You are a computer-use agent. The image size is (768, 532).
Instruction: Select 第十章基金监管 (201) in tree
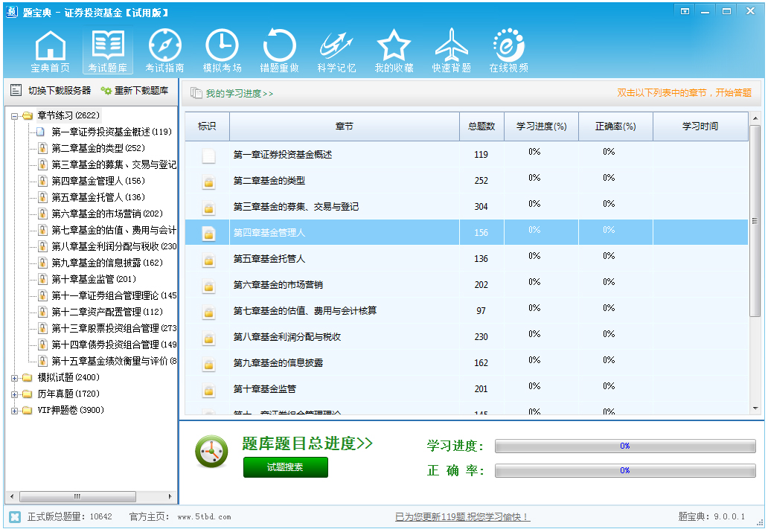(x=94, y=279)
